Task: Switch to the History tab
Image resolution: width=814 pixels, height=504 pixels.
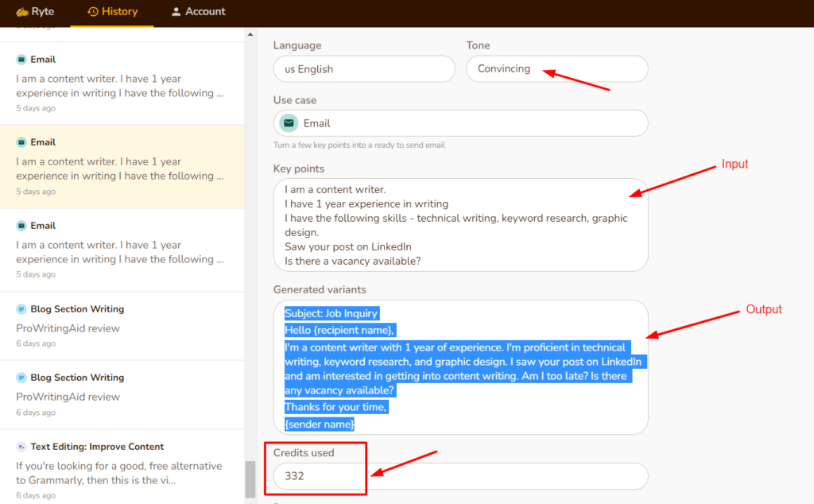Action: [x=111, y=12]
